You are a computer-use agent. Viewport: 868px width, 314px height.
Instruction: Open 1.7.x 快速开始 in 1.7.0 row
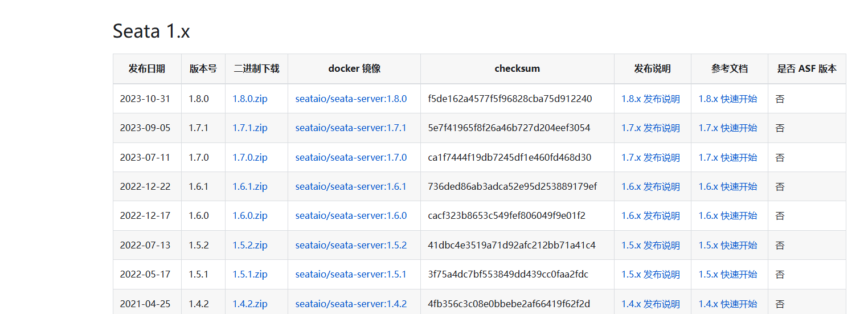tap(727, 157)
